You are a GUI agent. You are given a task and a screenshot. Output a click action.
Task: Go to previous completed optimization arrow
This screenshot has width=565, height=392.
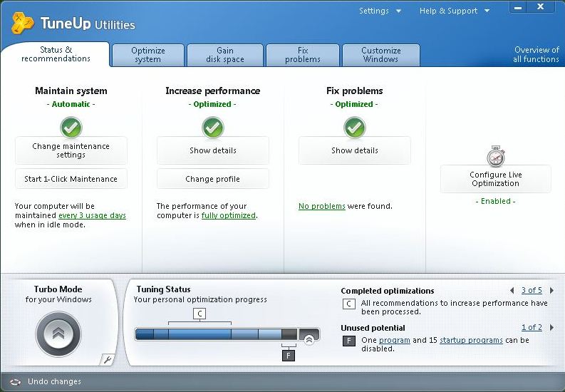coord(512,290)
